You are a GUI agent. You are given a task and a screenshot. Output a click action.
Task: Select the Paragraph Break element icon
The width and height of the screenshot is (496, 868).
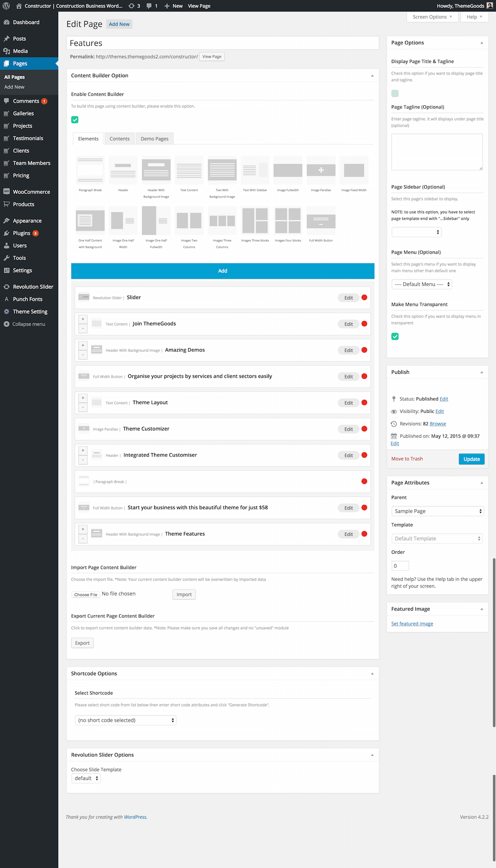point(90,170)
